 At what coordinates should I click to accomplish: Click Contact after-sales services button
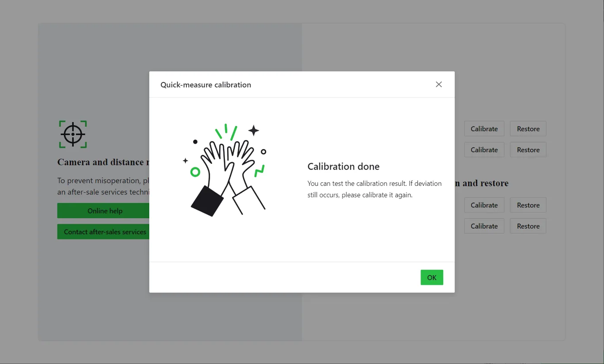click(103, 232)
